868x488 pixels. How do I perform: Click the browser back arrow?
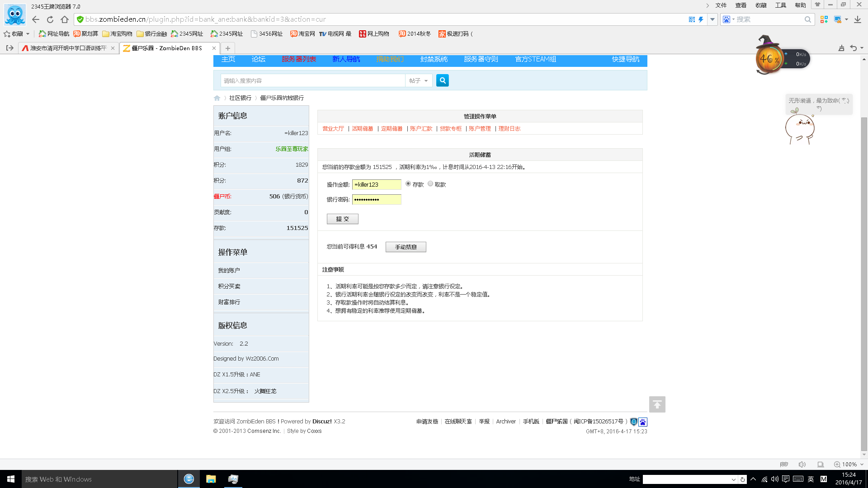click(x=36, y=19)
